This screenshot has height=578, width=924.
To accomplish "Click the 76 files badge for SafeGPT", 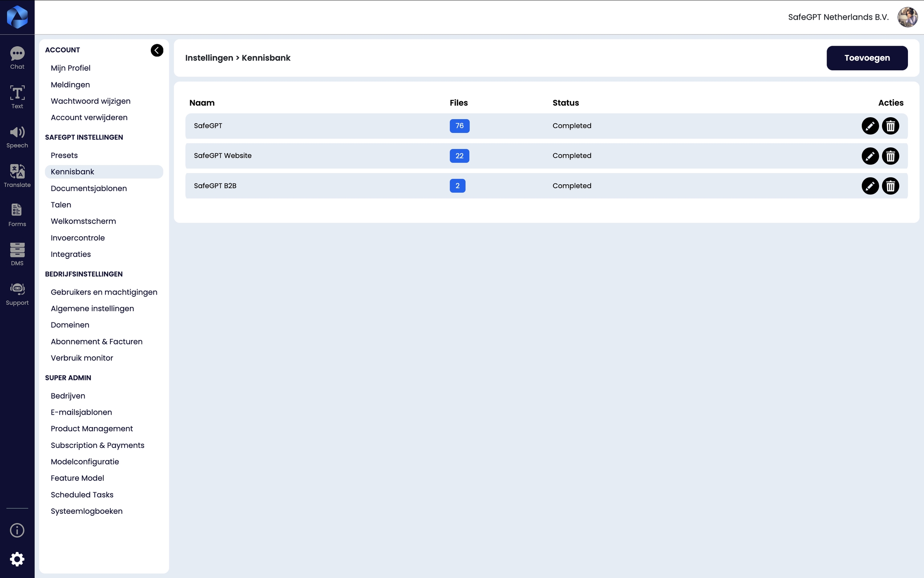I will (459, 126).
